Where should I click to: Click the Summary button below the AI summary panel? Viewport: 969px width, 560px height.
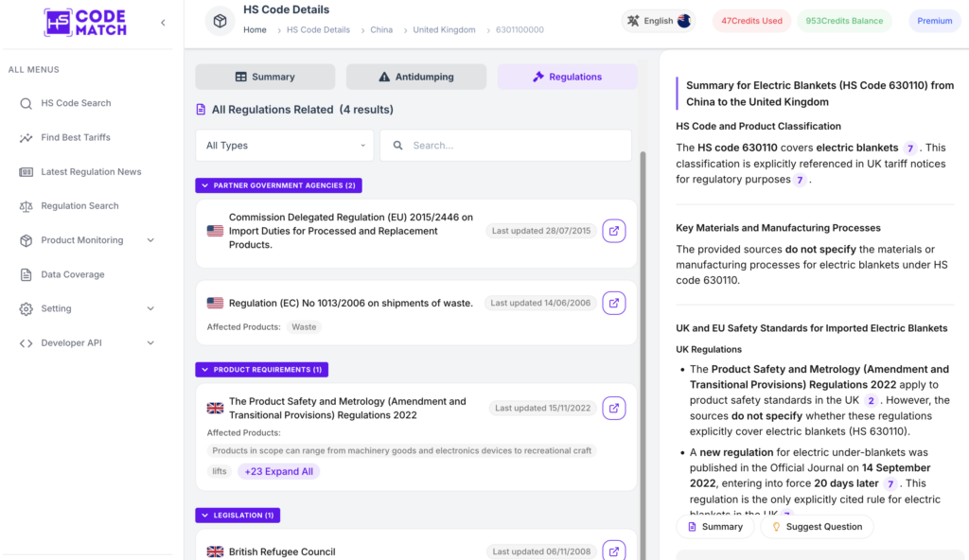[715, 527]
